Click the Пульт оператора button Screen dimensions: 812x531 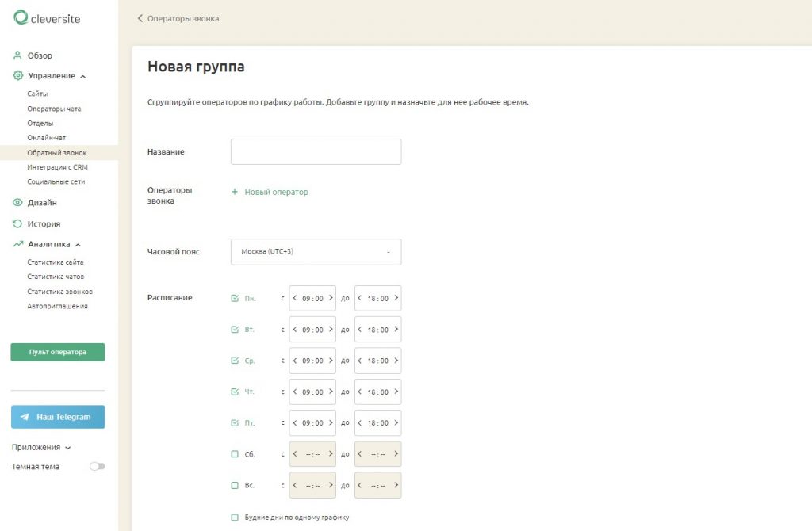(57, 352)
